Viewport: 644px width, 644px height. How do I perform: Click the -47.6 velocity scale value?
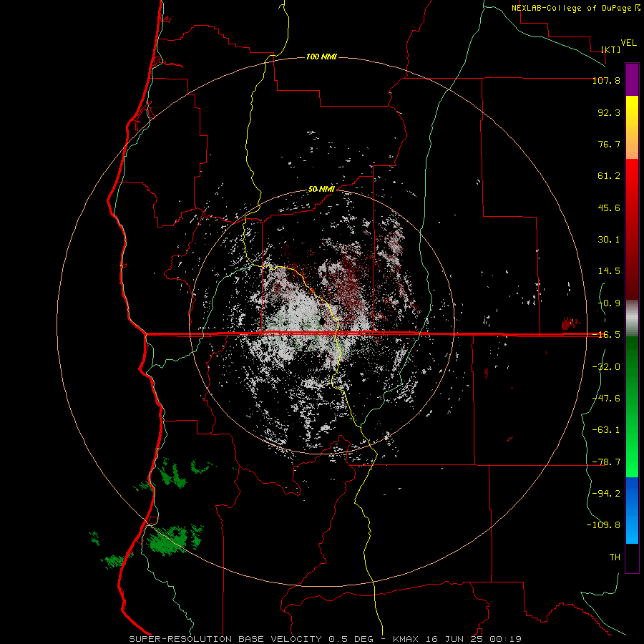click(x=606, y=399)
